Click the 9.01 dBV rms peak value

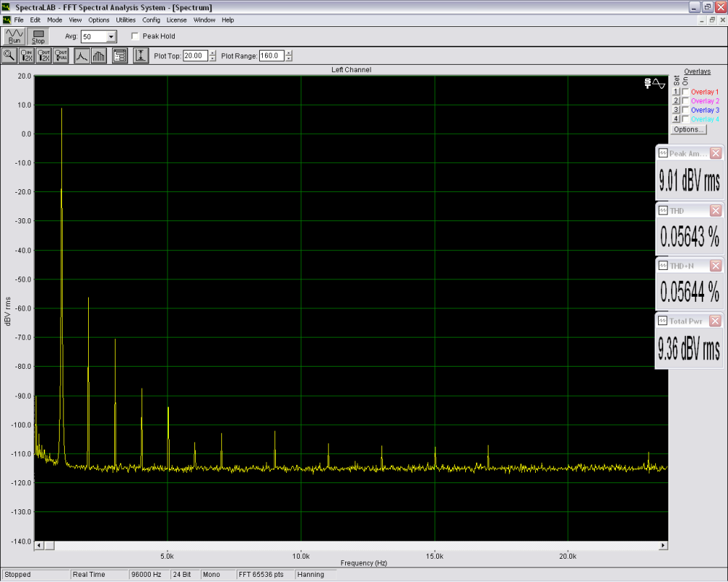click(689, 180)
